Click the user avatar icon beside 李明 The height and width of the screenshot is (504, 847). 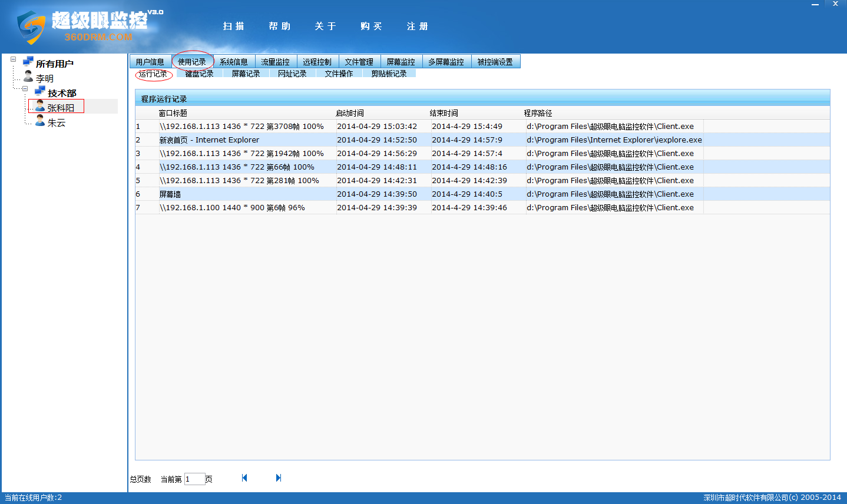pos(28,77)
